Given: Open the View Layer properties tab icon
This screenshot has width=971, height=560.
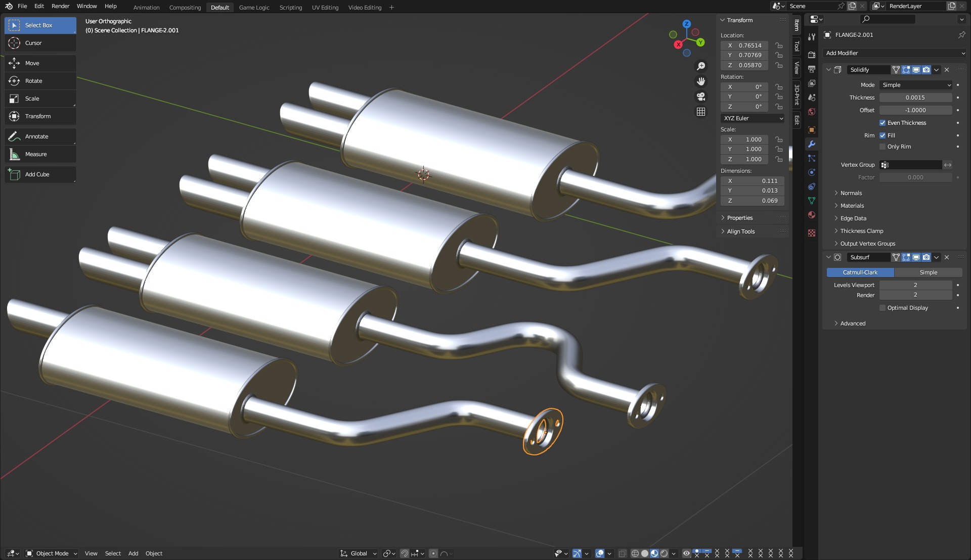Looking at the screenshot, I should [x=812, y=83].
